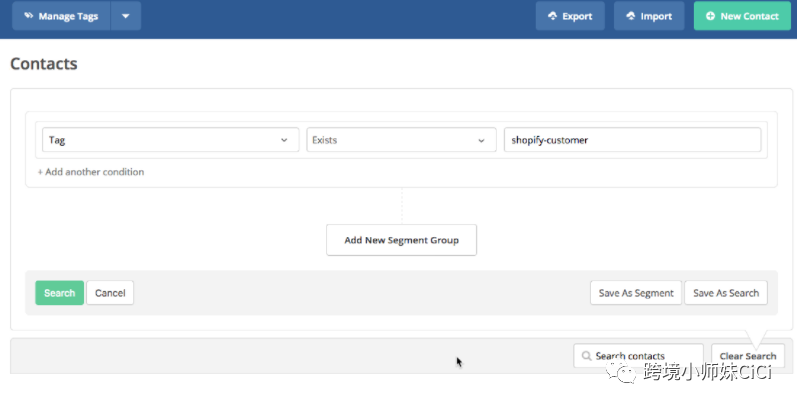Click Save As Search

[x=726, y=293]
